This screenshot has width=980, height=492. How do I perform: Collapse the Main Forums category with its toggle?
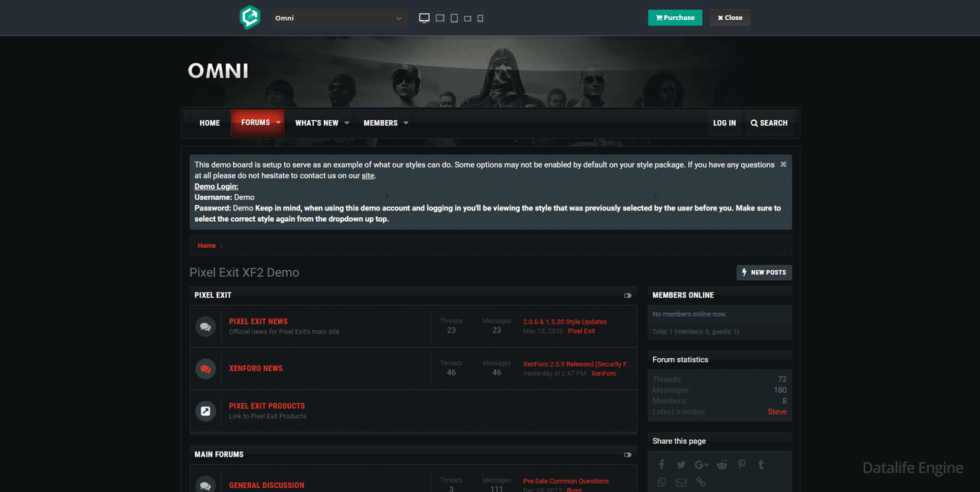click(628, 455)
